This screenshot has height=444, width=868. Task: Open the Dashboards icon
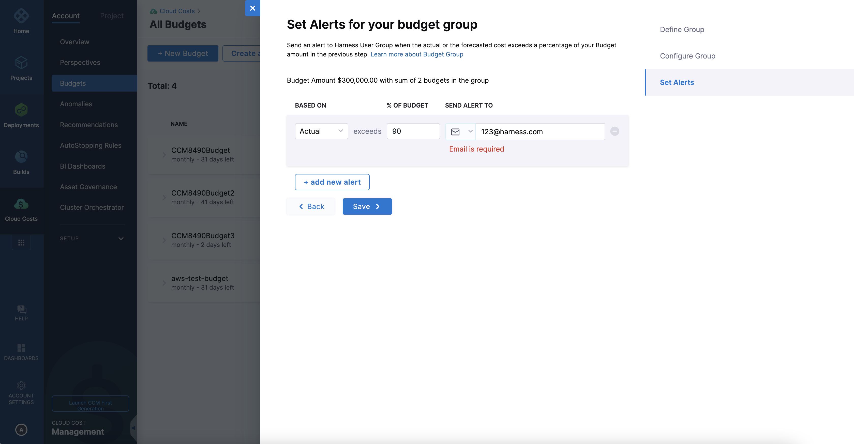pyautogui.click(x=21, y=348)
